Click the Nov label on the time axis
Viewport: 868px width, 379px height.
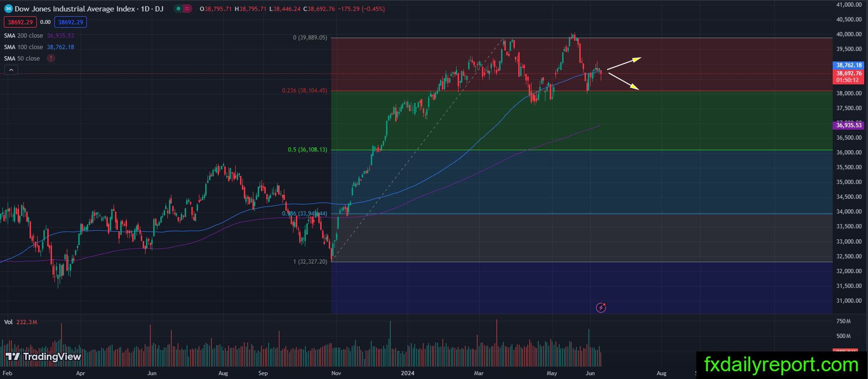tap(336, 373)
